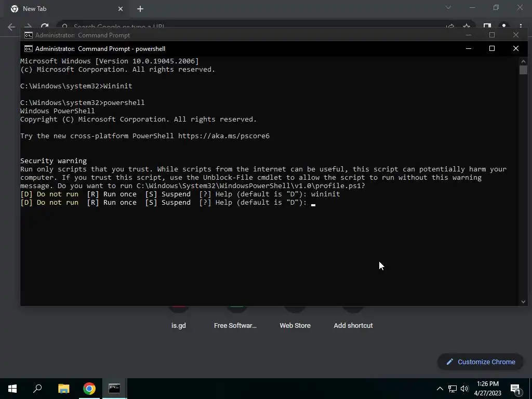Click Chrome back navigation arrow
This screenshot has height=399, width=532.
[x=11, y=27]
